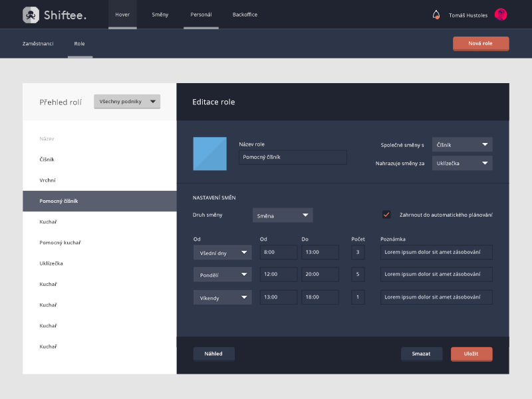Open the Všední dny day selector

click(222, 253)
